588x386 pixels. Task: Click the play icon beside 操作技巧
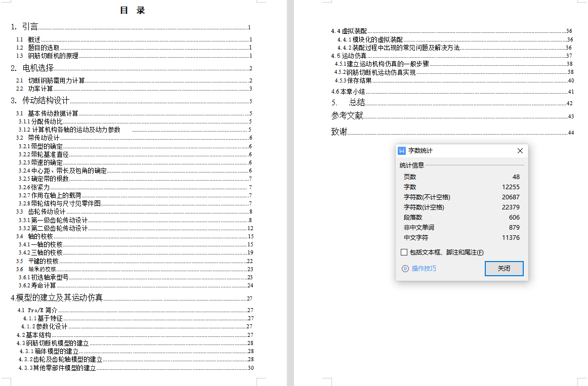[405, 269]
